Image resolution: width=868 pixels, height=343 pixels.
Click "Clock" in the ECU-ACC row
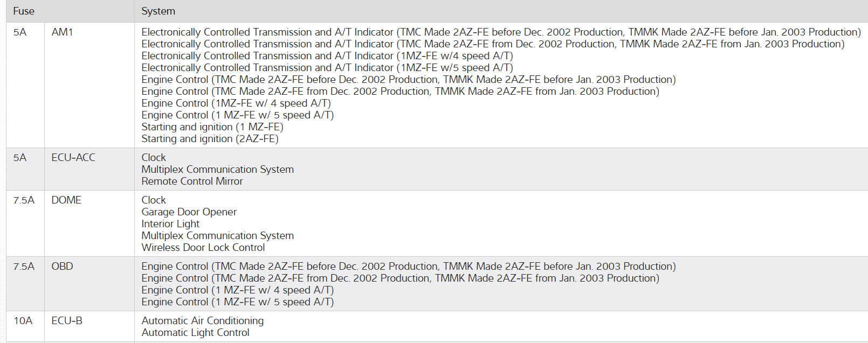point(154,158)
